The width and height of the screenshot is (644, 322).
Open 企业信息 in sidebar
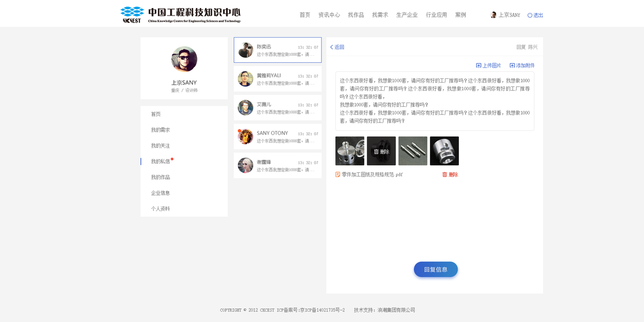(x=160, y=193)
